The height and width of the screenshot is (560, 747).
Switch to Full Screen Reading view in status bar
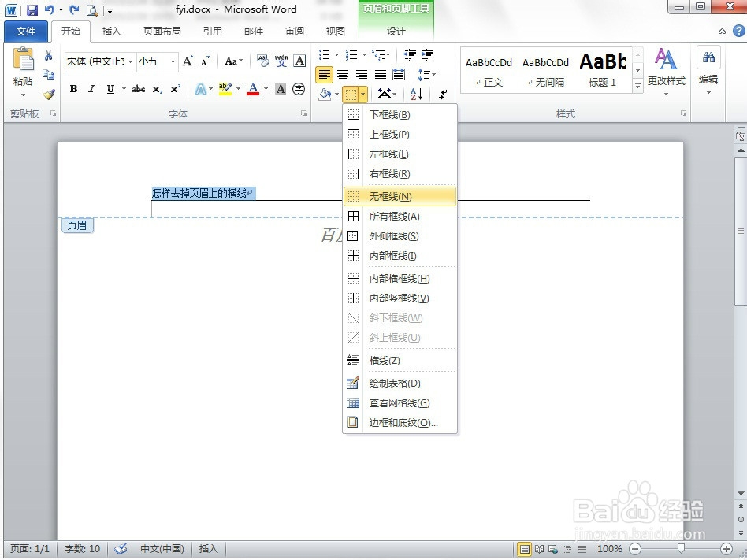click(539, 549)
